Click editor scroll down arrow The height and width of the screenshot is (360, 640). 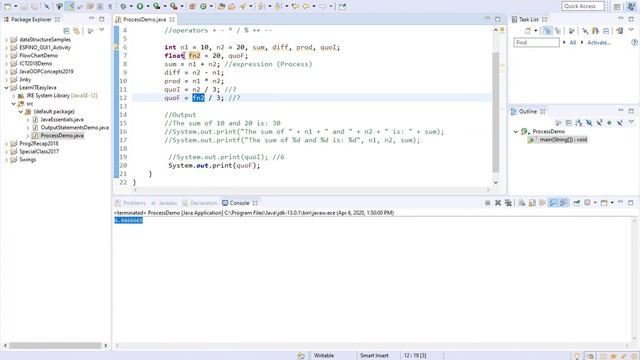[x=496, y=182]
